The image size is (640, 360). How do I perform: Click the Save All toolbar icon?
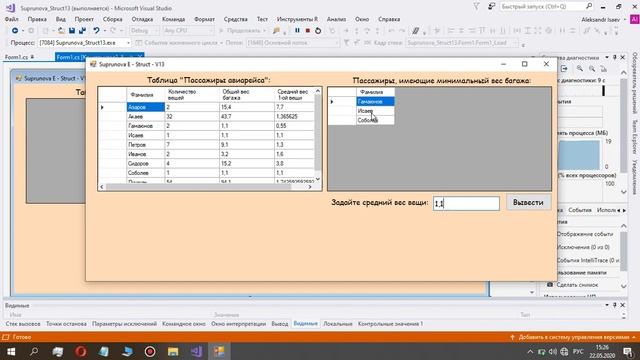click(x=82, y=31)
